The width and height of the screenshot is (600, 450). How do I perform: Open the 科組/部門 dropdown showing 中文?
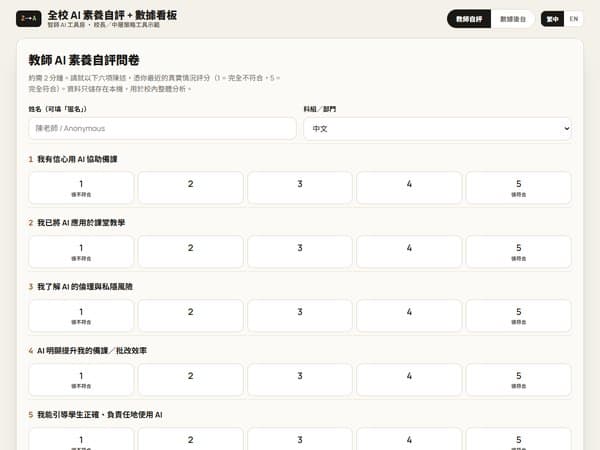coord(437,129)
